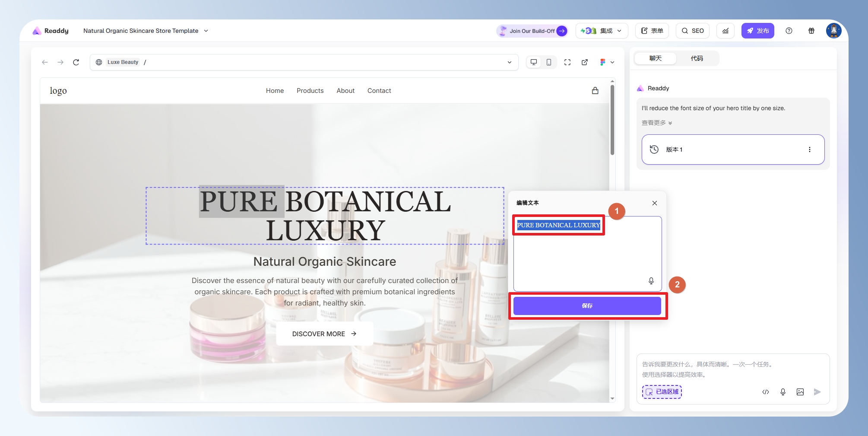Click the 发布 publish button
Screen dimensions: 868x436
click(x=758, y=31)
